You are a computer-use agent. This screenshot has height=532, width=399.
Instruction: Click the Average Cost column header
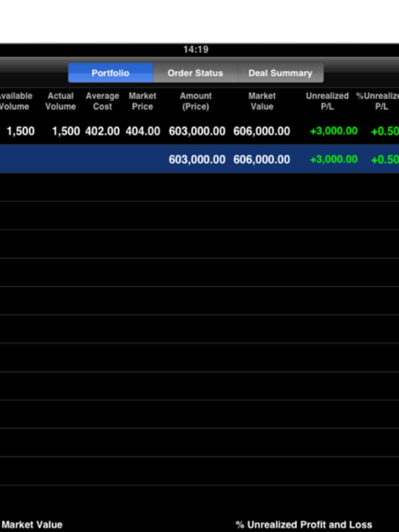pyautogui.click(x=102, y=101)
